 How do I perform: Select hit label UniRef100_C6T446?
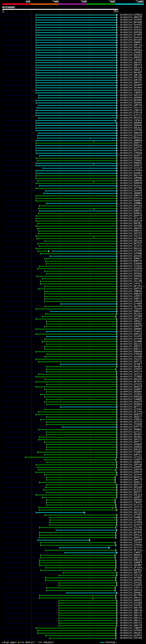(131, 251)
